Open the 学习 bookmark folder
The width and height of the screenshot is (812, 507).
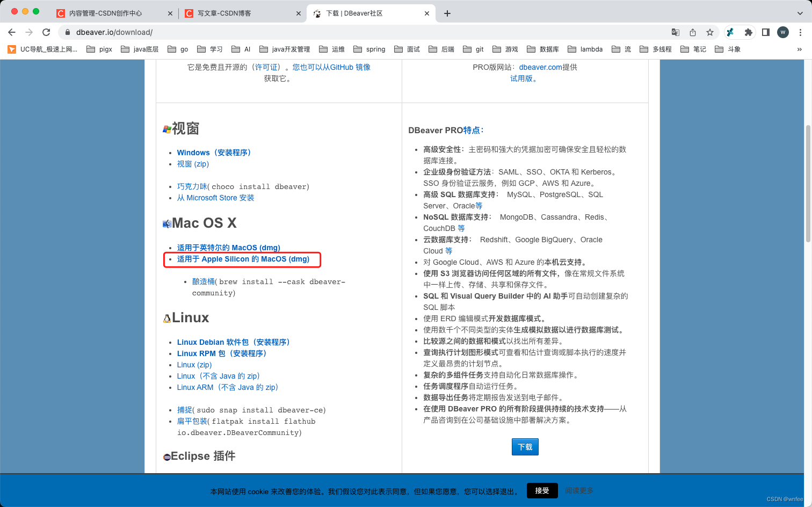pos(210,49)
